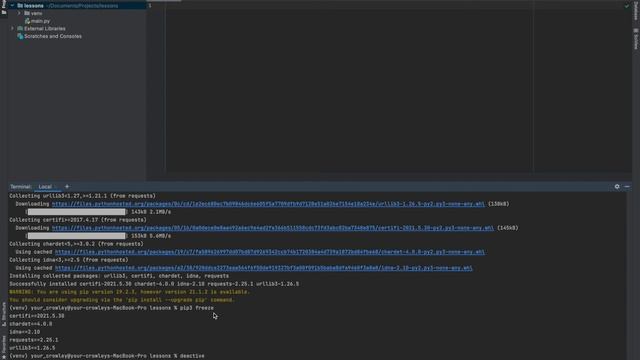The height and width of the screenshot is (360, 640).
Task: Expand External Libraries node
Action: (x=12, y=29)
